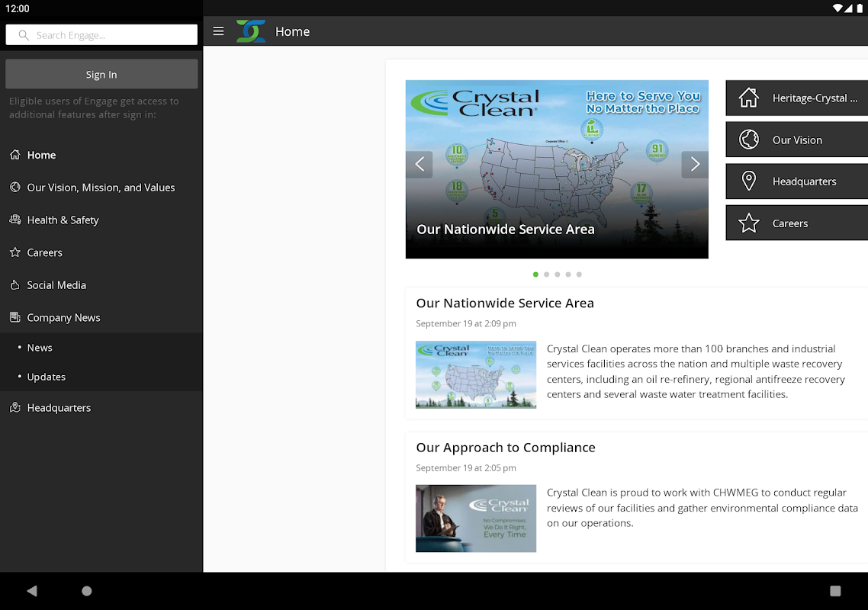Click the Home page title in header

click(x=292, y=31)
